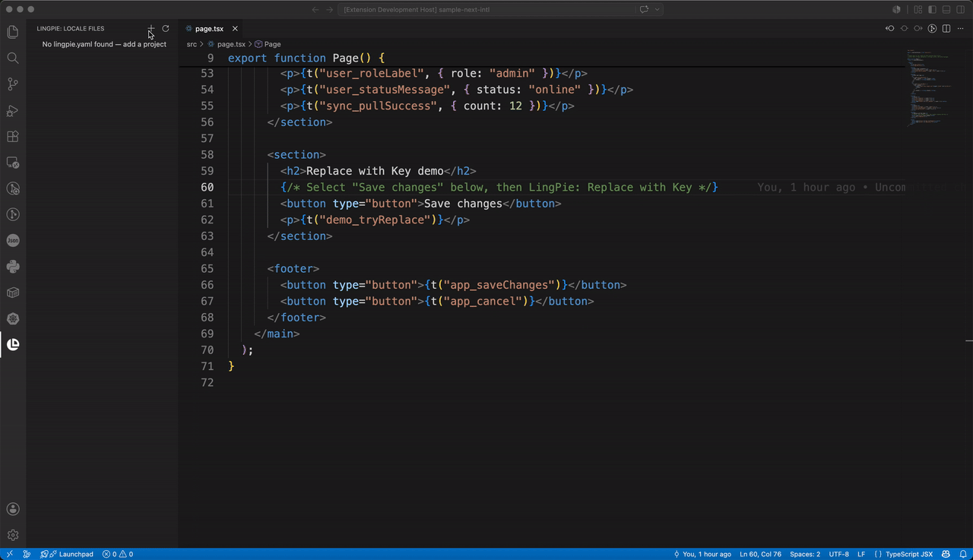Click Ln 60, Col 76 to go to line
The image size is (973, 560).
tap(760, 554)
